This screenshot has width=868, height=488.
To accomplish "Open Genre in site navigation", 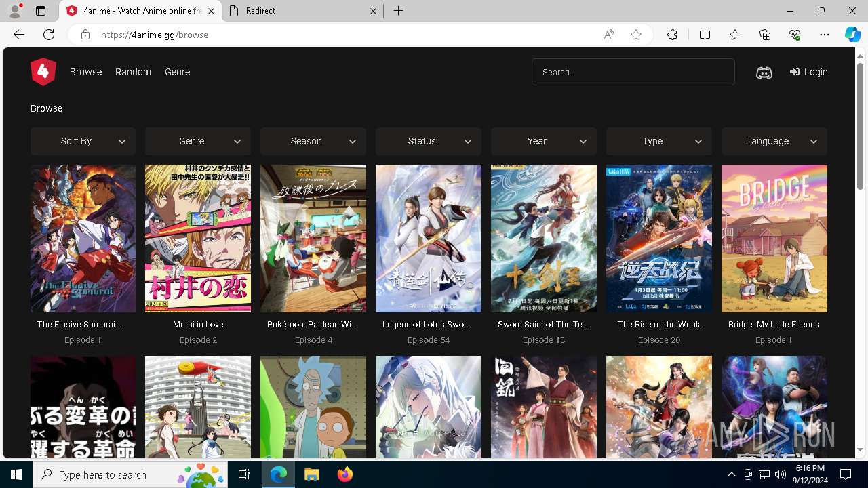I will click(x=177, y=72).
